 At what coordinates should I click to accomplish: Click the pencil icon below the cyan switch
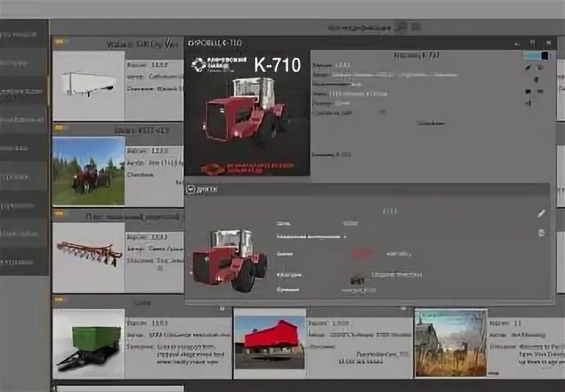pos(529,67)
